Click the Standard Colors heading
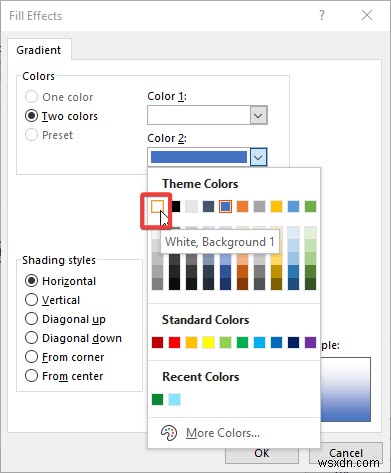 click(x=206, y=320)
